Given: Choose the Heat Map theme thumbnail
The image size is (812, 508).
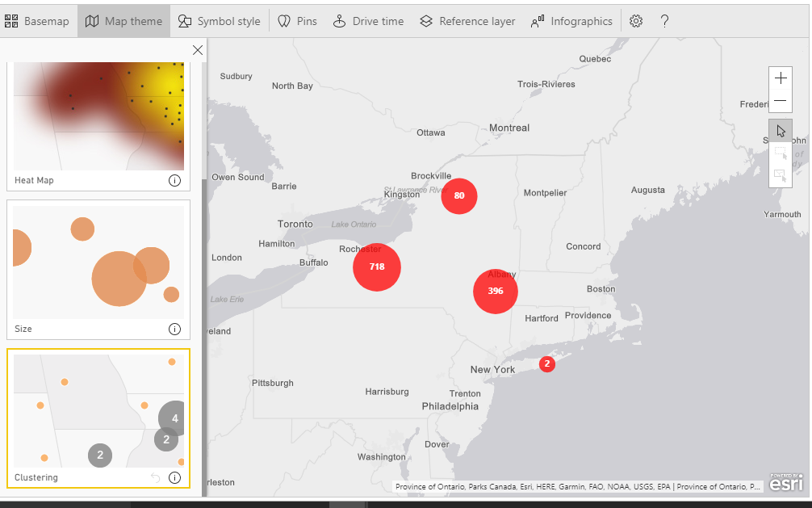Looking at the screenshot, I should (98, 116).
